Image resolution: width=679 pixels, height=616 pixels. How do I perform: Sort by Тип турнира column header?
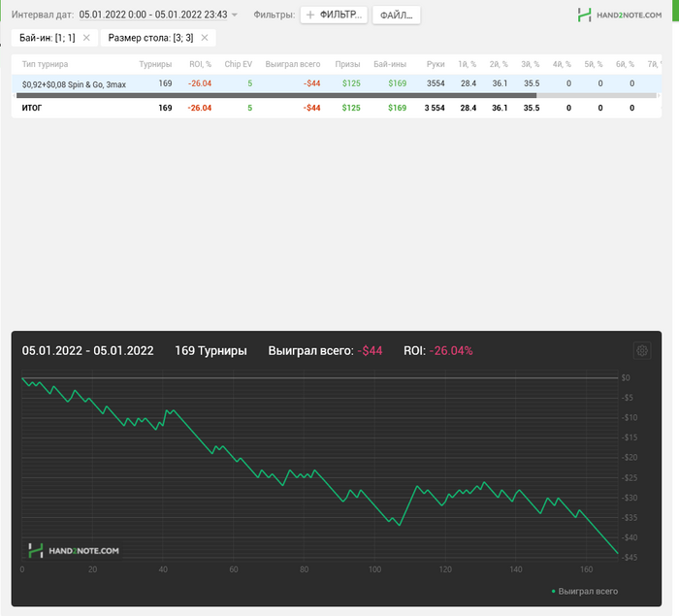46,64
